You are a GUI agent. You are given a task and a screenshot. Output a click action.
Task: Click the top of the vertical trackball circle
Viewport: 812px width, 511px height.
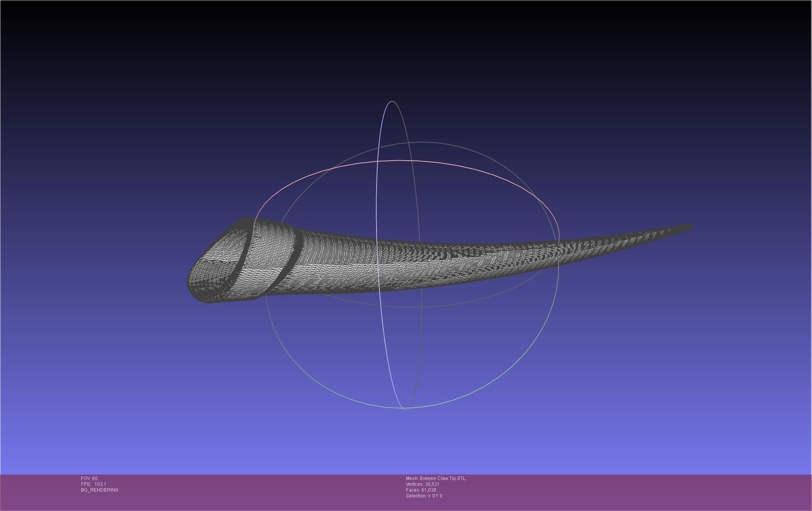[392, 102]
